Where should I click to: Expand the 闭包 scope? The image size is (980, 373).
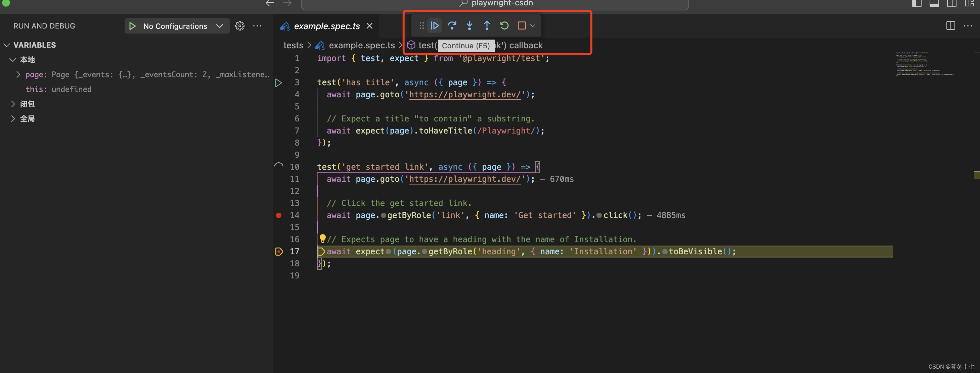coord(12,104)
